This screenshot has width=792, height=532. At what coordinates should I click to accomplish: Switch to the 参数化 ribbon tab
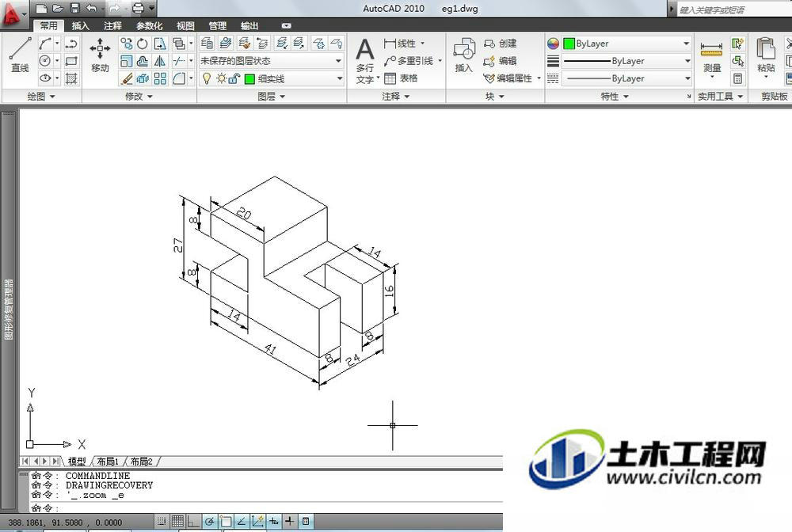149,25
